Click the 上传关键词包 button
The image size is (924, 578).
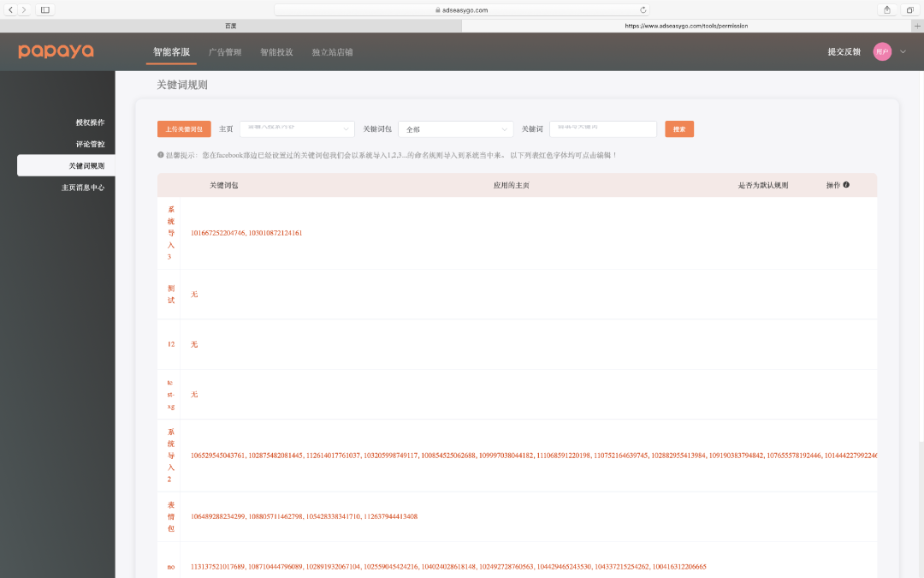[x=184, y=129]
